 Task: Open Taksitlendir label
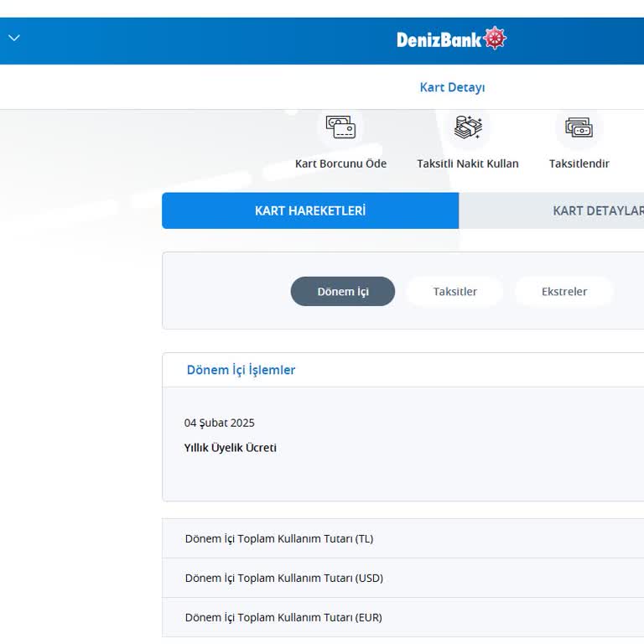pyautogui.click(x=579, y=164)
